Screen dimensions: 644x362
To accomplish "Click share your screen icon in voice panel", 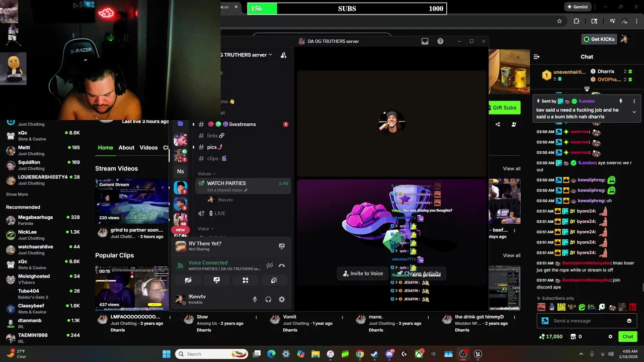I will click(x=216, y=280).
